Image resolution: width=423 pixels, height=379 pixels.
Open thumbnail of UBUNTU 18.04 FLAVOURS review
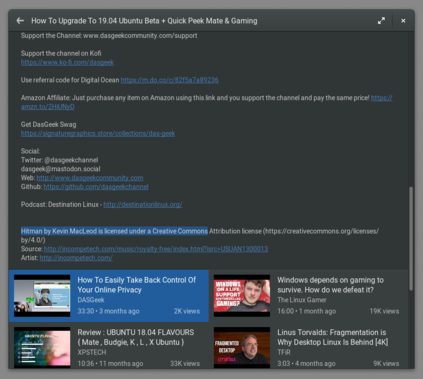42,348
